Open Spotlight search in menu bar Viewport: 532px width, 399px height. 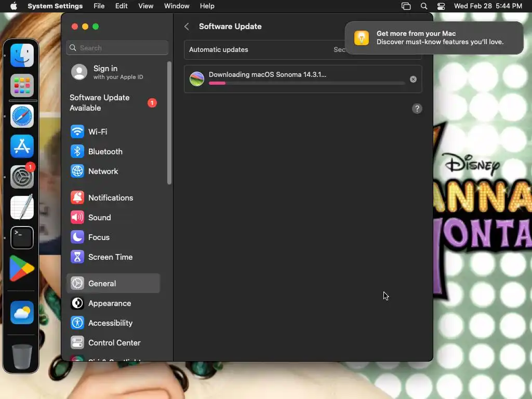pos(424,6)
